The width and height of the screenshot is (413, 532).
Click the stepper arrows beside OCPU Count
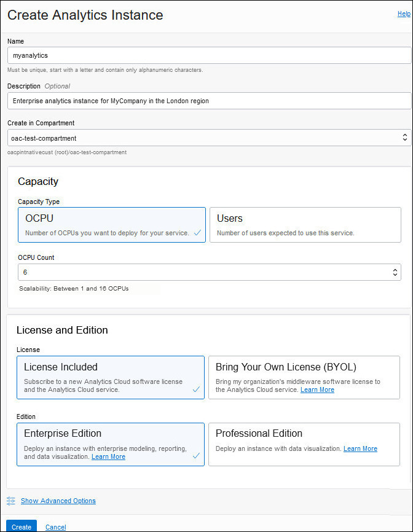click(395, 272)
